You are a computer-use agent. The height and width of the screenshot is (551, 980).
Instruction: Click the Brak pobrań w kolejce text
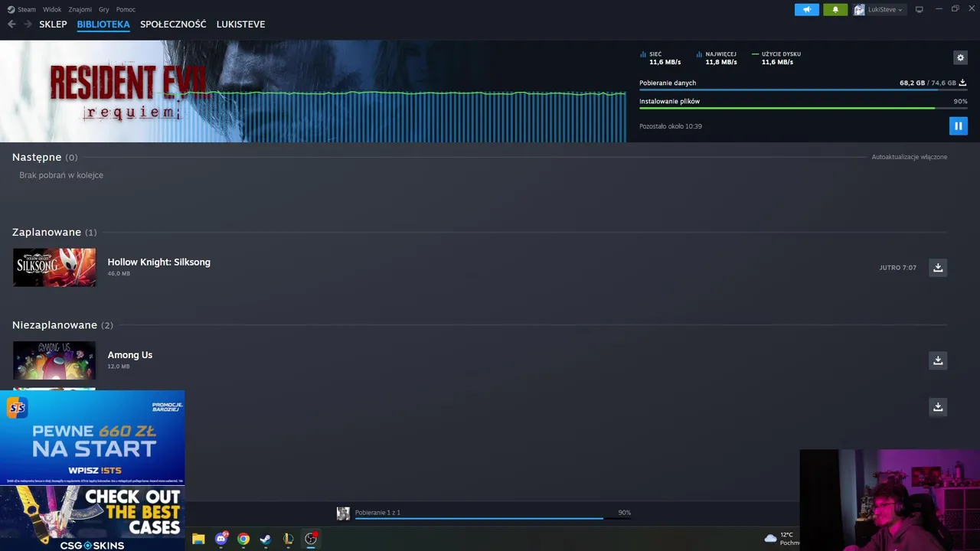[x=61, y=175]
